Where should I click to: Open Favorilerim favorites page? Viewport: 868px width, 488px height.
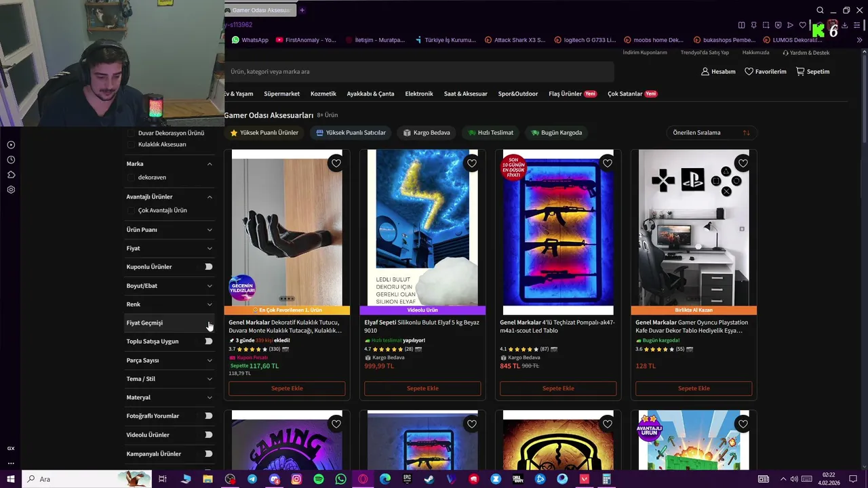766,71
